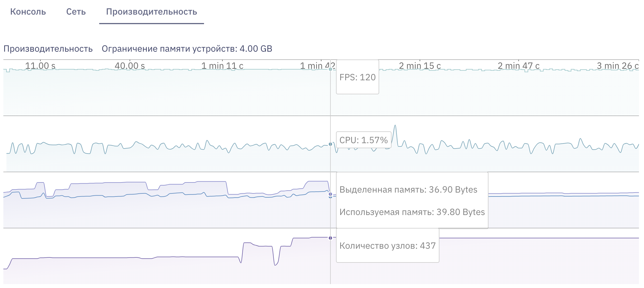Select the 2 min 47 c timeline label
Image resolution: width=644 pixels, height=288 pixels.
coord(518,66)
